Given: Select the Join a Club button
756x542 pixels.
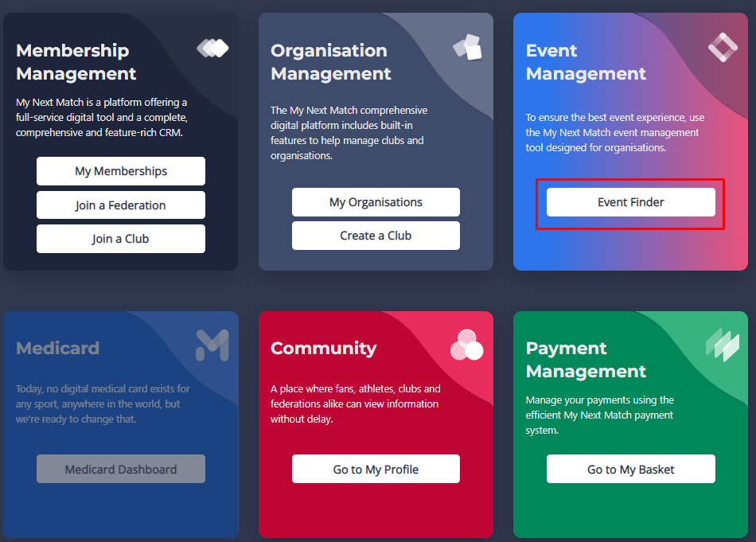Looking at the screenshot, I should click(120, 239).
